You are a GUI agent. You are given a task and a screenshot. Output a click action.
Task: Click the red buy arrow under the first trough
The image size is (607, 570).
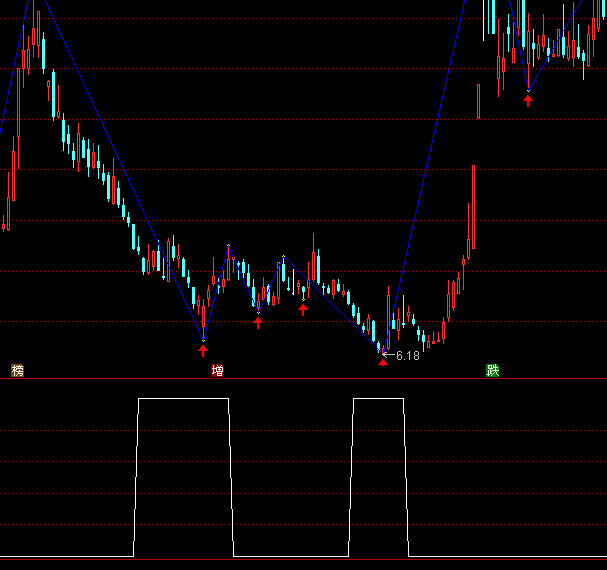click(203, 350)
